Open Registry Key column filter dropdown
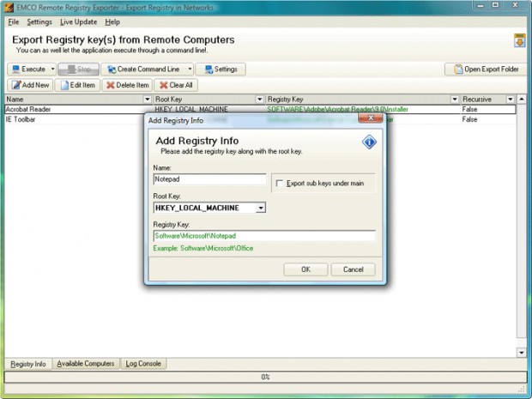532x399 pixels. click(x=455, y=100)
